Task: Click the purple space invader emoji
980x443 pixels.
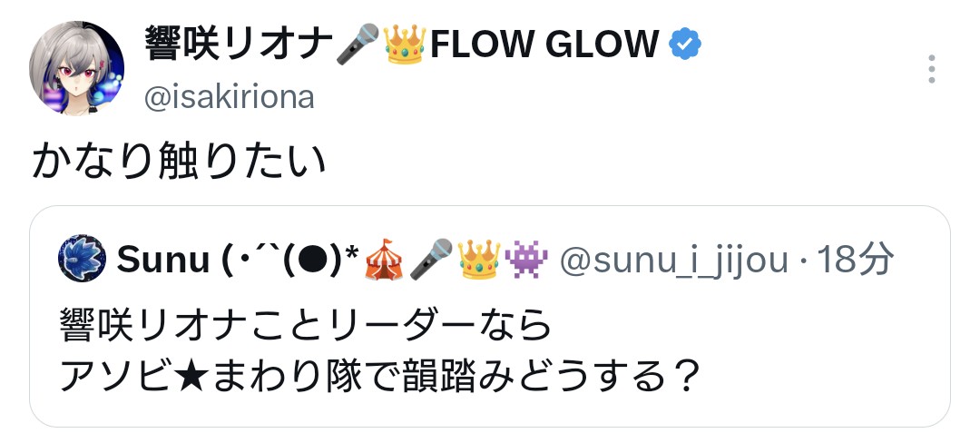Action: (526, 260)
